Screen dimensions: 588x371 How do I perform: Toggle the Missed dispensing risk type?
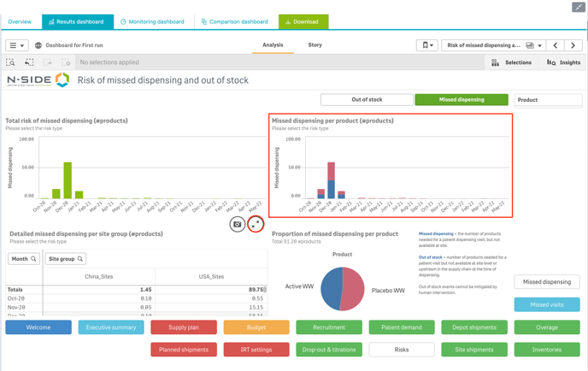(462, 100)
